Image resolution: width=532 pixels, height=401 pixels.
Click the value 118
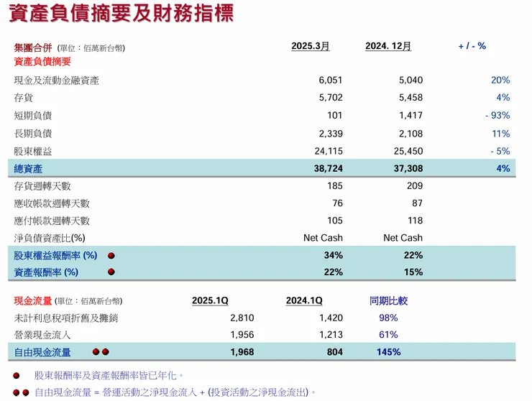point(415,221)
